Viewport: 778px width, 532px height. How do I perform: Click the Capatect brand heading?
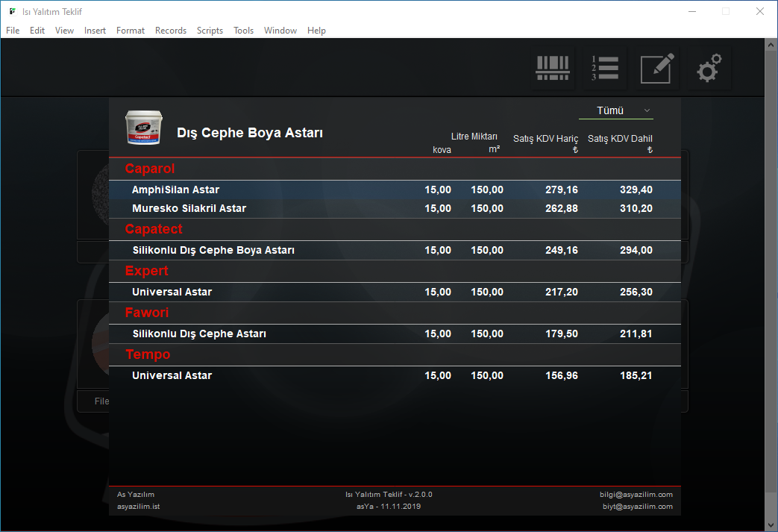click(x=154, y=229)
